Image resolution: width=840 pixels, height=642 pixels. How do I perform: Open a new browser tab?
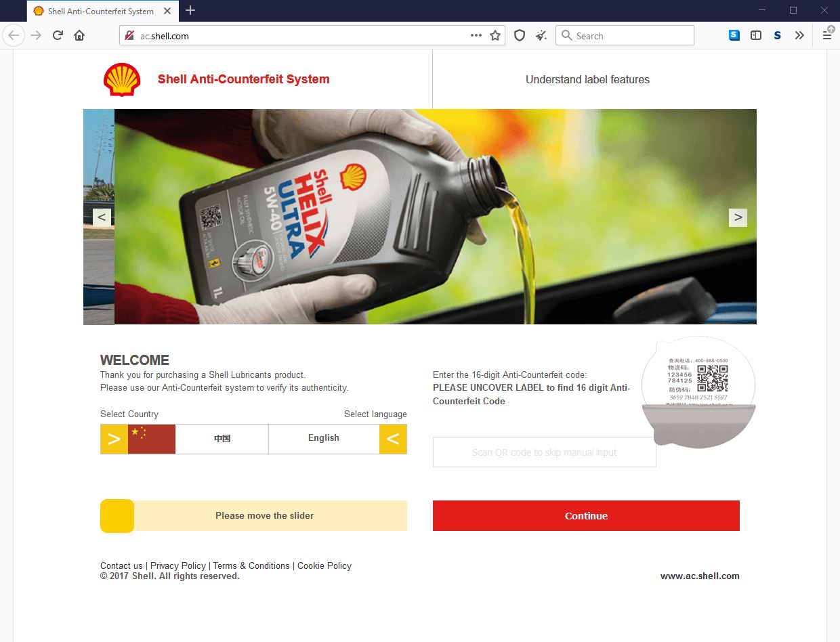[x=190, y=10]
